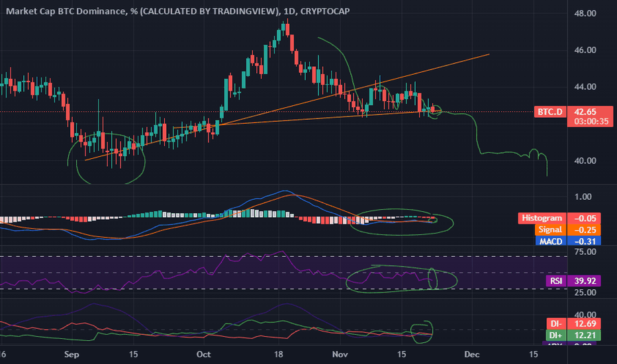This screenshot has height=364, width=617.
Task: Select the DI- indicator label
Action: click(x=555, y=324)
